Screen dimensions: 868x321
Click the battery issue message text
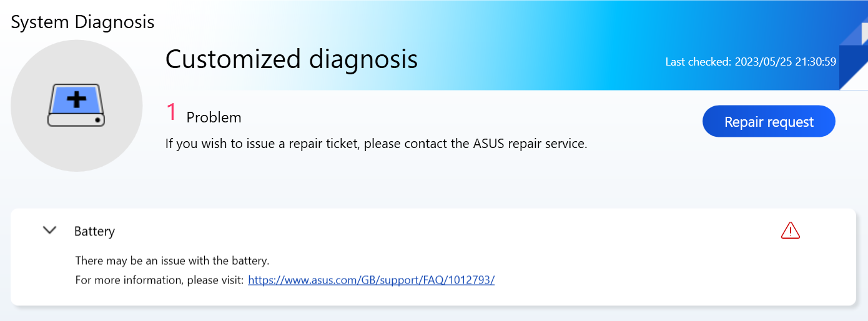pyautogui.click(x=172, y=260)
